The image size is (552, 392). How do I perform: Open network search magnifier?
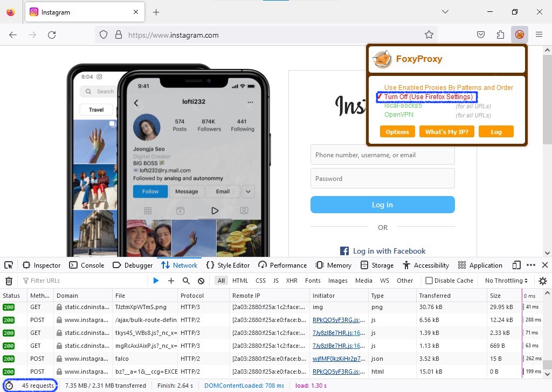[186, 281]
